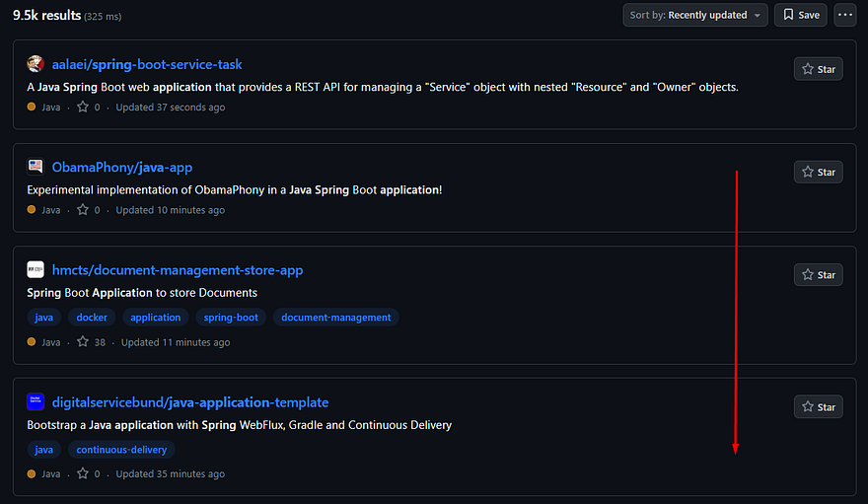The height and width of the screenshot is (504, 868).
Task: Star the hmcts/document-management-store-app repository
Action: [x=818, y=275]
